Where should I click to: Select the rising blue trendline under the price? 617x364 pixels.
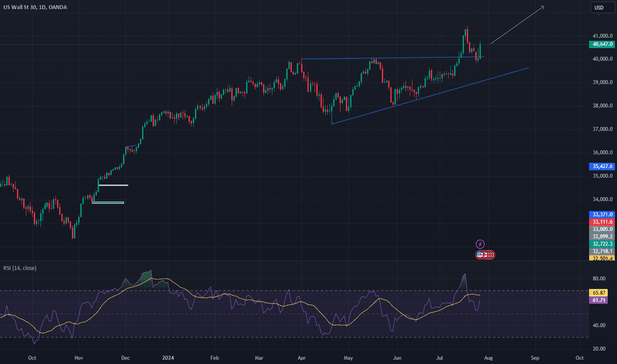pos(430,96)
